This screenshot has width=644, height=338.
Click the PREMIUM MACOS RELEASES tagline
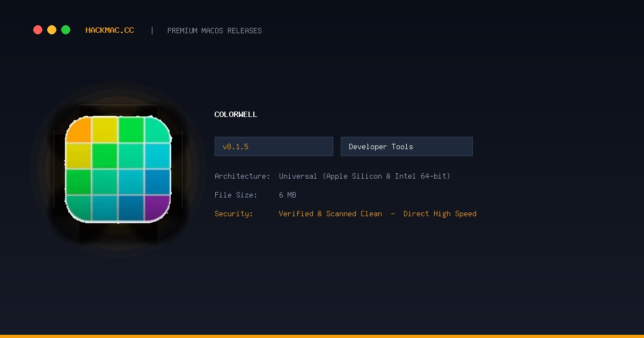coord(215,31)
